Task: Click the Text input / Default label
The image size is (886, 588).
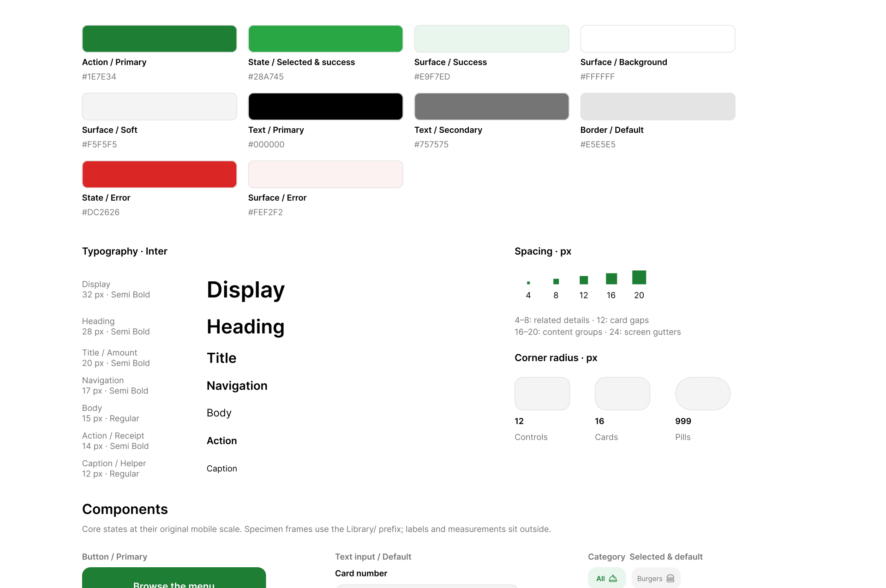Action: pyautogui.click(x=373, y=557)
